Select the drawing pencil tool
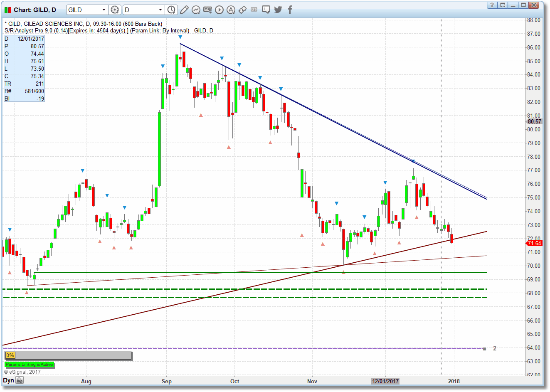Screen dimensions: 550x392 click(x=184, y=10)
